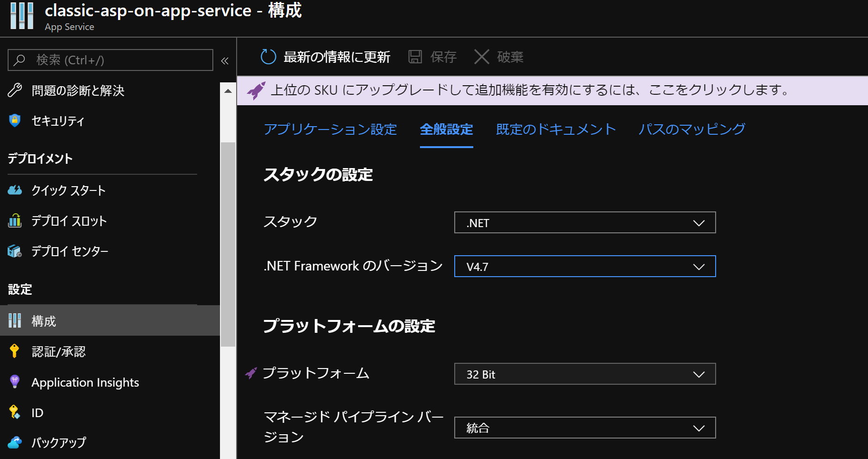Go to the パスのマッピング tab
868x459 pixels.
[x=692, y=129]
